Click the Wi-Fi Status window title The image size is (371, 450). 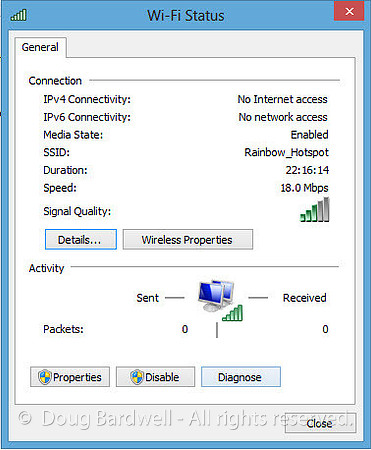(x=186, y=16)
